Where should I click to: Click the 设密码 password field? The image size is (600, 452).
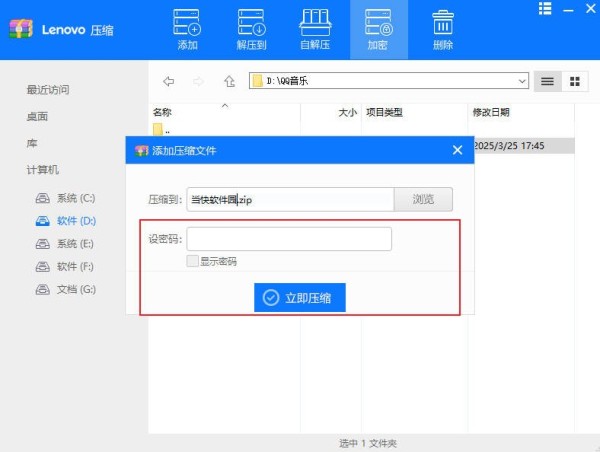tap(289, 239)
